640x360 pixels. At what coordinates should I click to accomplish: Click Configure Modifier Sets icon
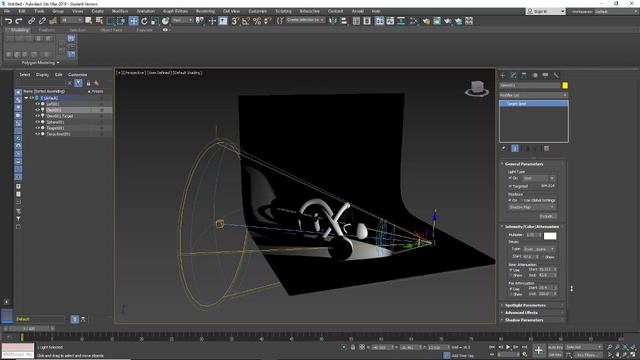tap(547, 148)
